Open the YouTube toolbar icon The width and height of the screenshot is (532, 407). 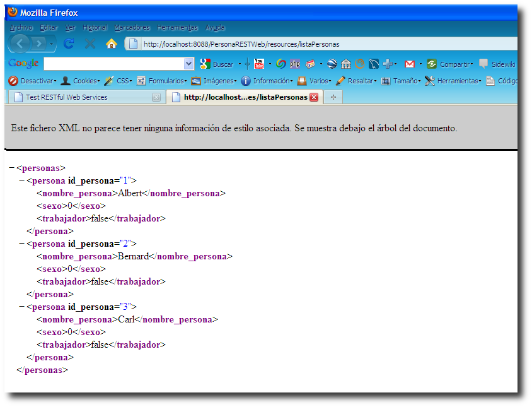click(259, 64)
